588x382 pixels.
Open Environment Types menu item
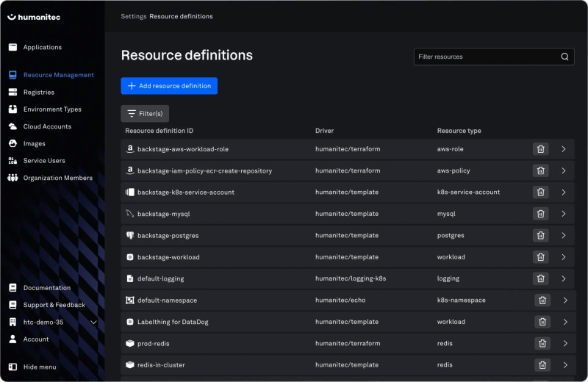(x=52, y=109)
